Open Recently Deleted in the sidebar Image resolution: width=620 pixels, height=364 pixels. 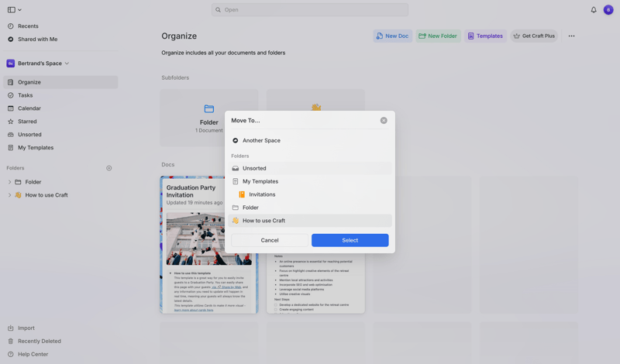point(39,341)
